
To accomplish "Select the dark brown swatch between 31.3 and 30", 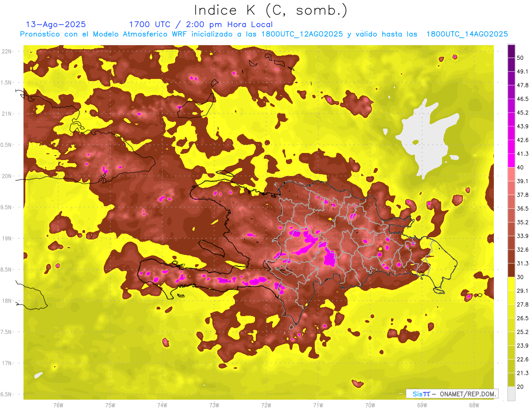I will [511, 270].
